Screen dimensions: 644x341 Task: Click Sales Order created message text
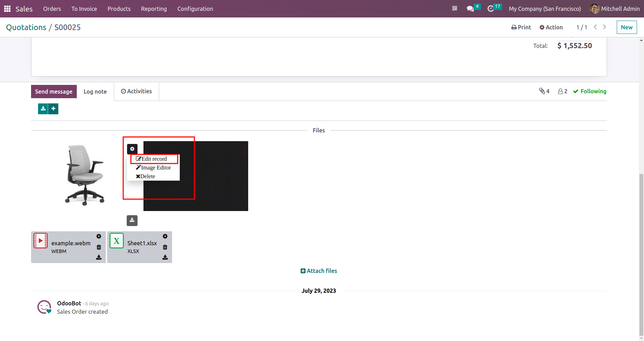82,312
